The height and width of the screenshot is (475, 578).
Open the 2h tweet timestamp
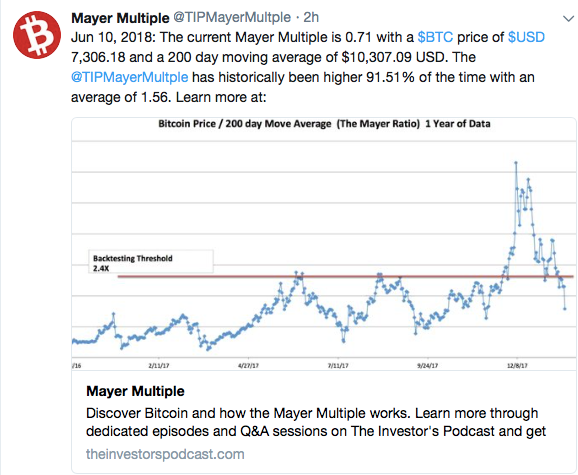[x=311, y=18]
